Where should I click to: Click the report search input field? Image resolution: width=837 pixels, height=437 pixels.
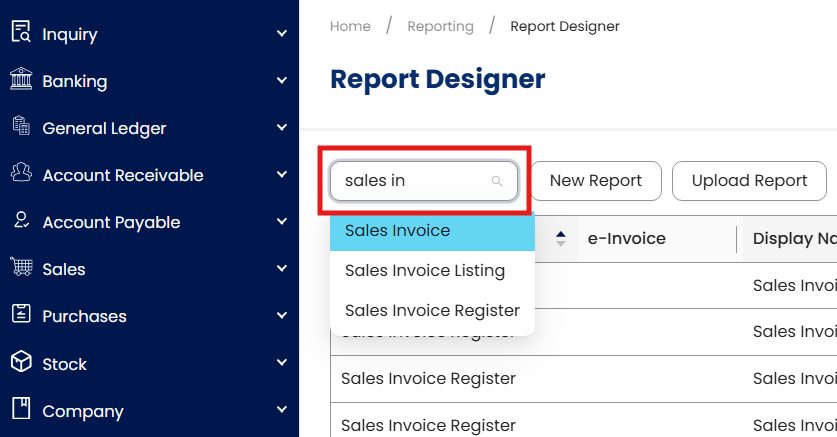pos(410,181)
